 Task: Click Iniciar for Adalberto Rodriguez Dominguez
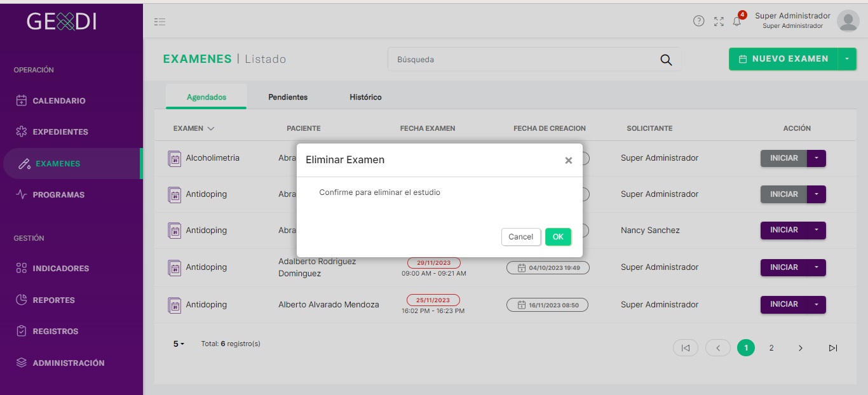783,267
